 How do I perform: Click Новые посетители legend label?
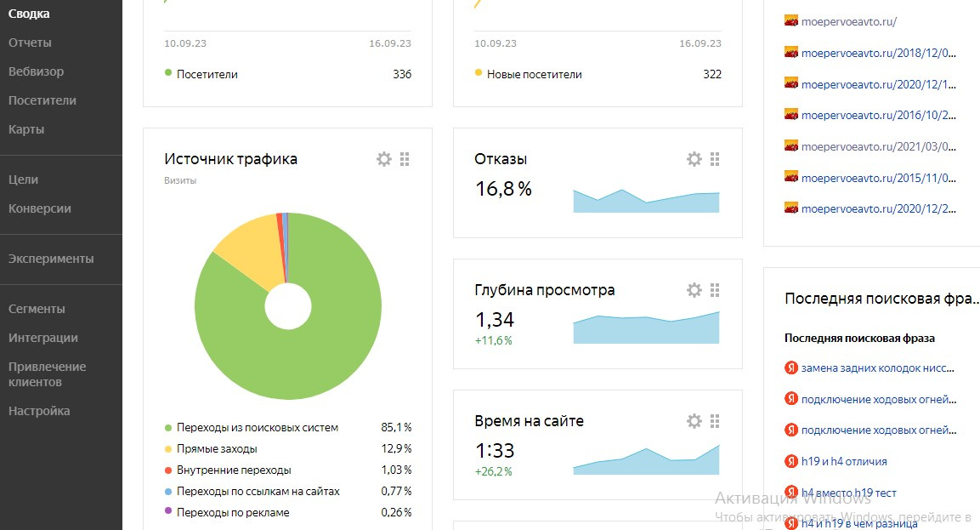(535, 74)
